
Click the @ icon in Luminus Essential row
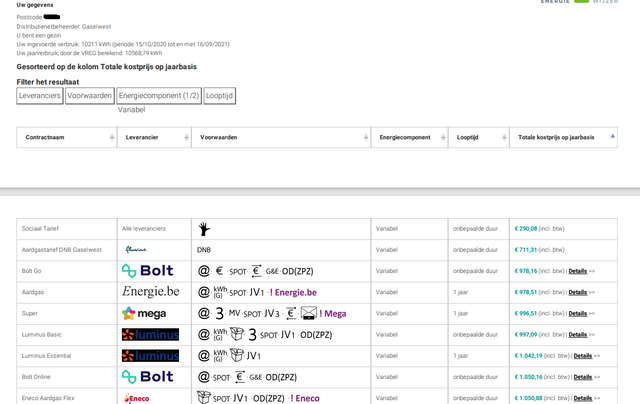click(x=204, y=356)
